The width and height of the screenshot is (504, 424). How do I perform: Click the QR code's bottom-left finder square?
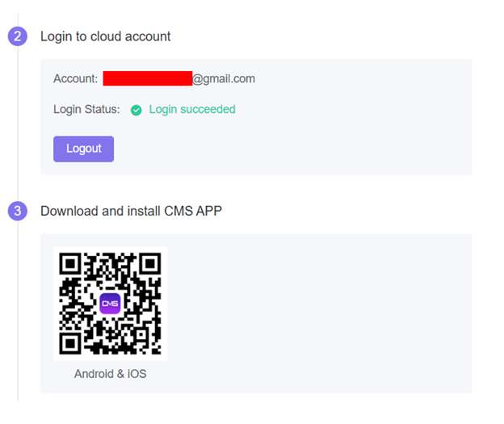click(72, 342)
